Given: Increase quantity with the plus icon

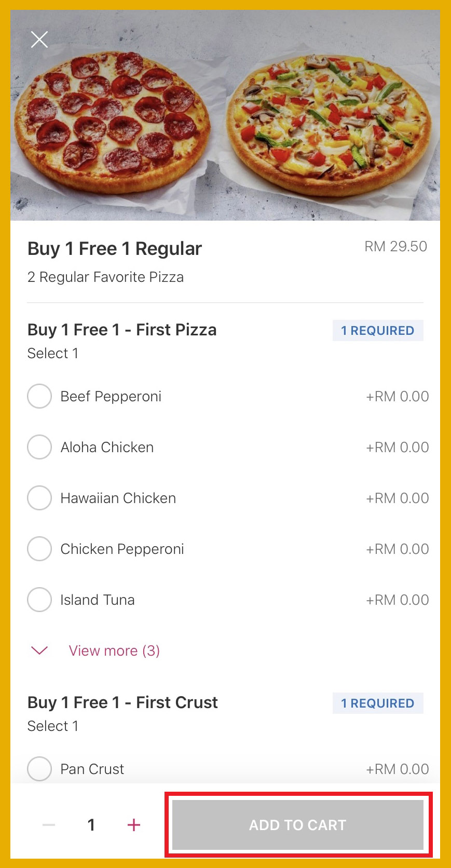Looking at the screenshot, I should pyautogui.click(x=134, y=825).
